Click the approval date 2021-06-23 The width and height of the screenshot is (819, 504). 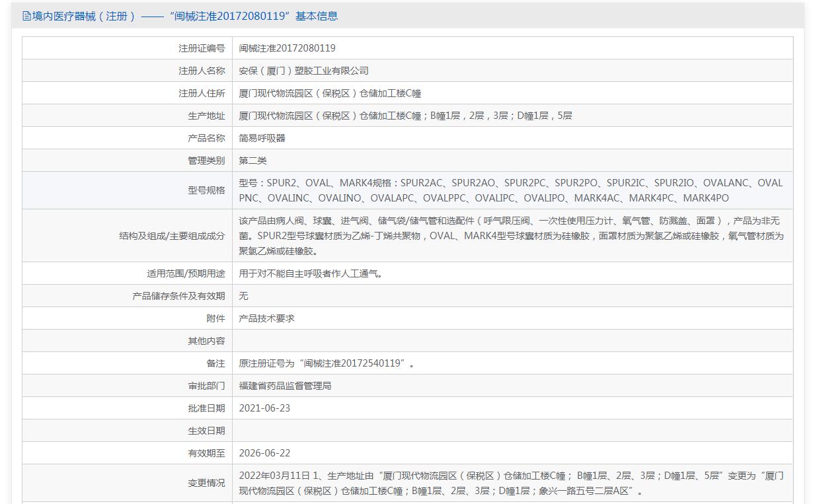(x=264, y=408)
